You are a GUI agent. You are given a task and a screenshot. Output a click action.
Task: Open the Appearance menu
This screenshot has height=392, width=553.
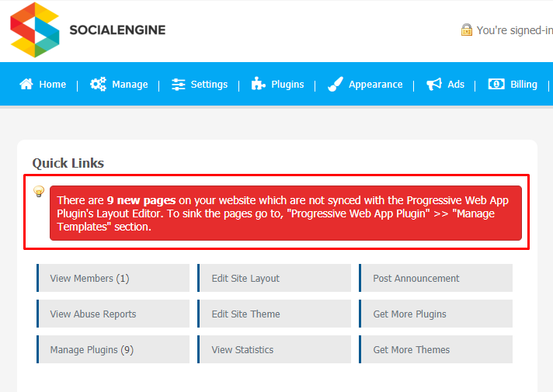click(365, 85)
